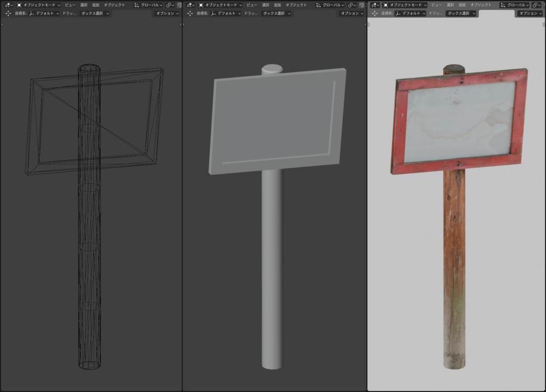The width and height of the screenshot is (546, 392).
Task: Open 選択 menu in textured viewport
Action: 450,5
